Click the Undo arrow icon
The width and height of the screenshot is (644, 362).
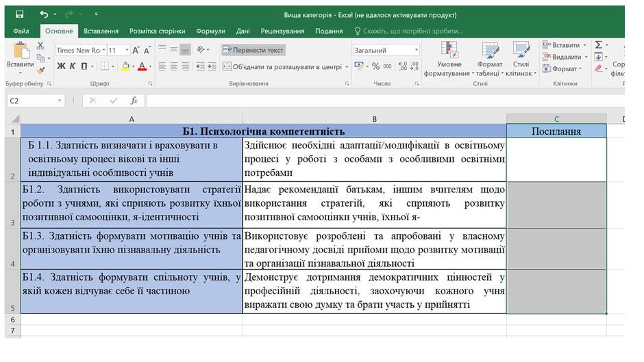pos(44,14)
